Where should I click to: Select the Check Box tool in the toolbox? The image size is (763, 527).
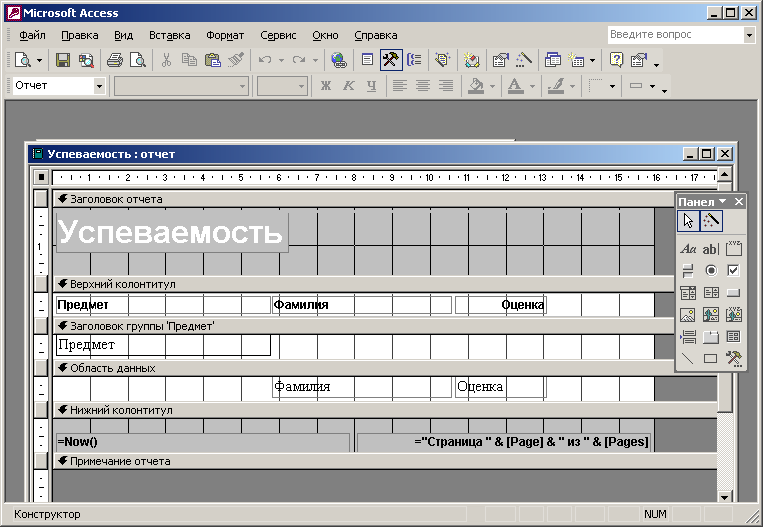(733, 270)
